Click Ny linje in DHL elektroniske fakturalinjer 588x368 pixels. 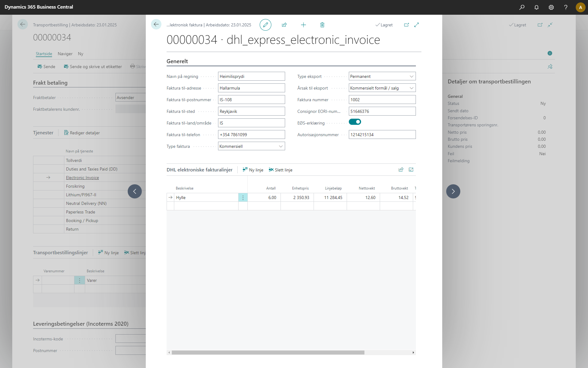(253, 170)
